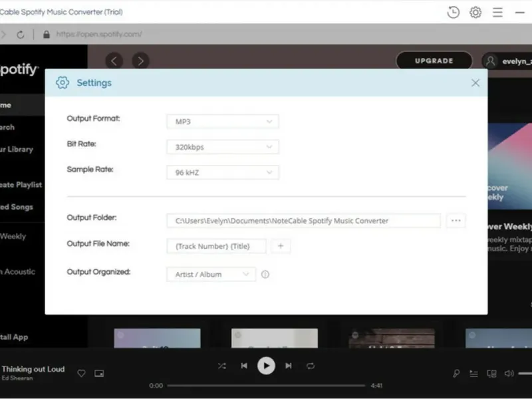
Task: Open the Bit Rate dropdown
Action: [223, 147]
